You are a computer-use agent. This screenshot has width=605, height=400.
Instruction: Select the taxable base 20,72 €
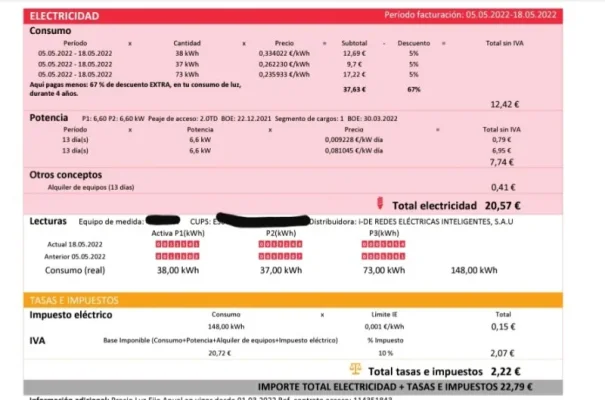click(220, 353)
